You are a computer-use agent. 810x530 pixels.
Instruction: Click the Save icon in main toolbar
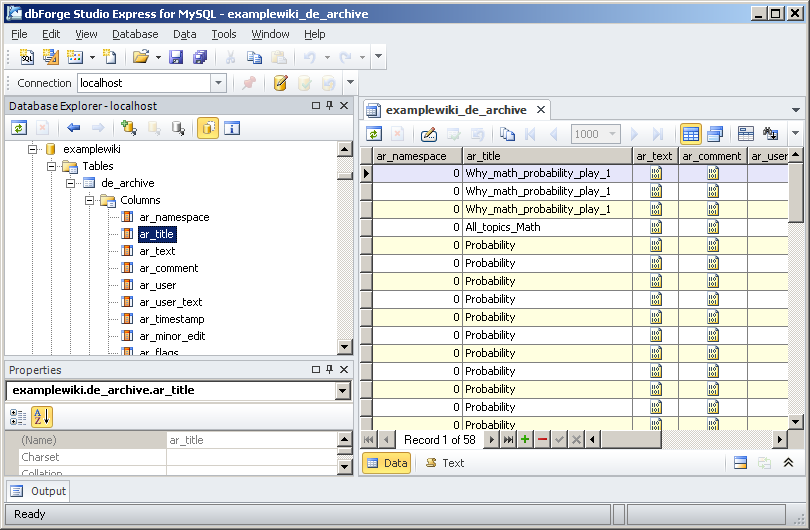[x=176, y=58]
